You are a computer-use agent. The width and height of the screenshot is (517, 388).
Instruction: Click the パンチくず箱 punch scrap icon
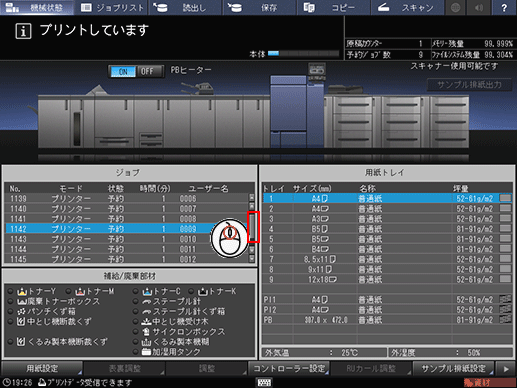coord(22,312)
